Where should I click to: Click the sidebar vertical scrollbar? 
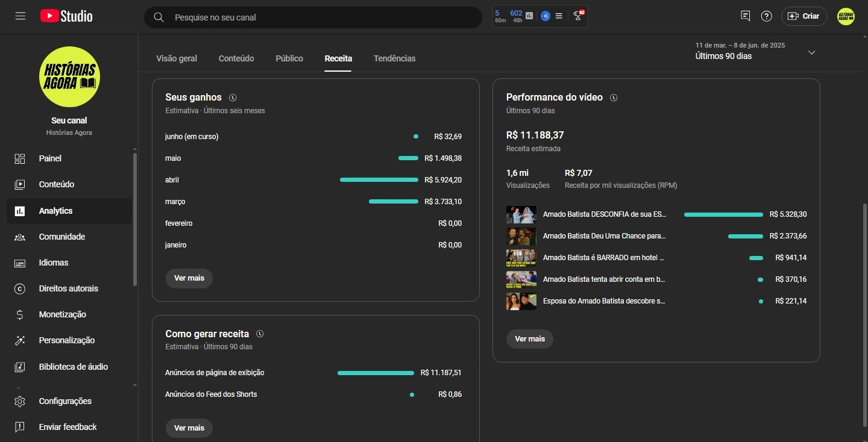(134, 219)
